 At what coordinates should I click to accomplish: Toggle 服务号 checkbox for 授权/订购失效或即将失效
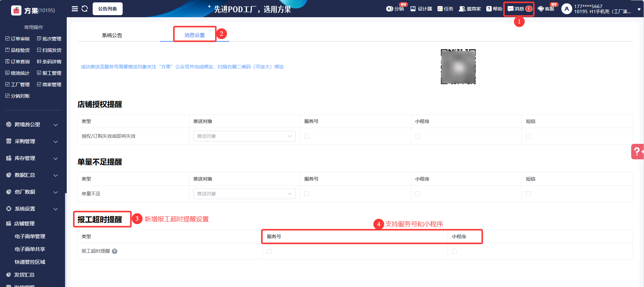[307, 136]
